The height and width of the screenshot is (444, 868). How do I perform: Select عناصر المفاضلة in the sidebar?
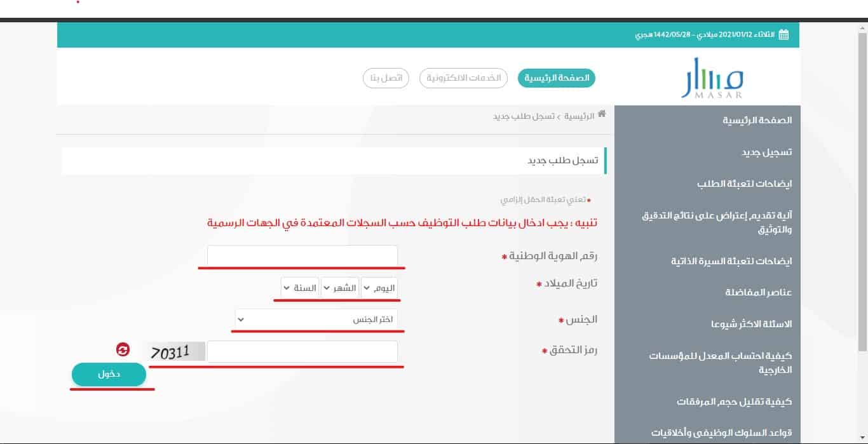point(759,292)
